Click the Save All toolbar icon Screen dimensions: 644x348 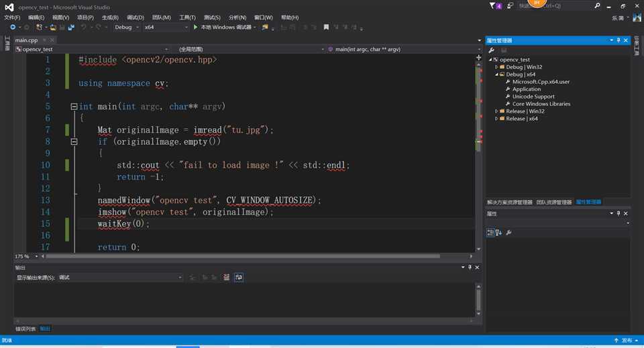[70, 27]
